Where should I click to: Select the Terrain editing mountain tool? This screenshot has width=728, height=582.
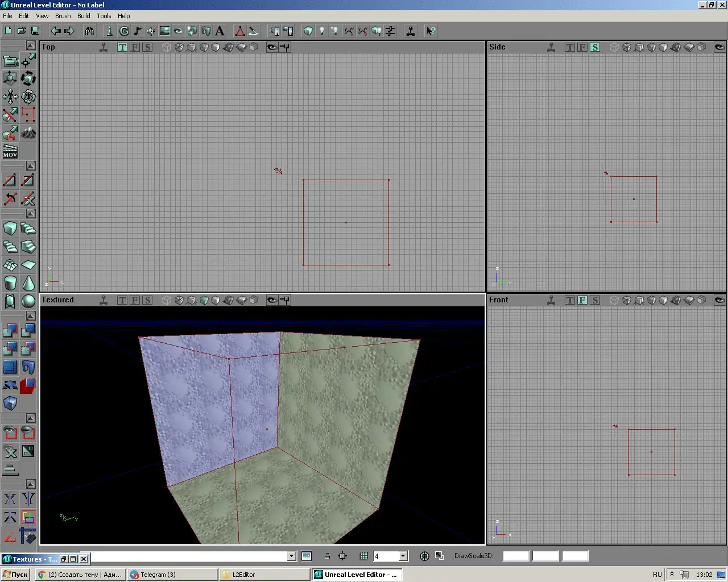point(28,133)
